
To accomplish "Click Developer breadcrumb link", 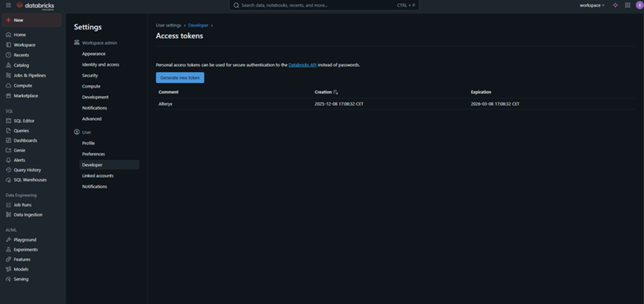I will [x=199, y=25].
